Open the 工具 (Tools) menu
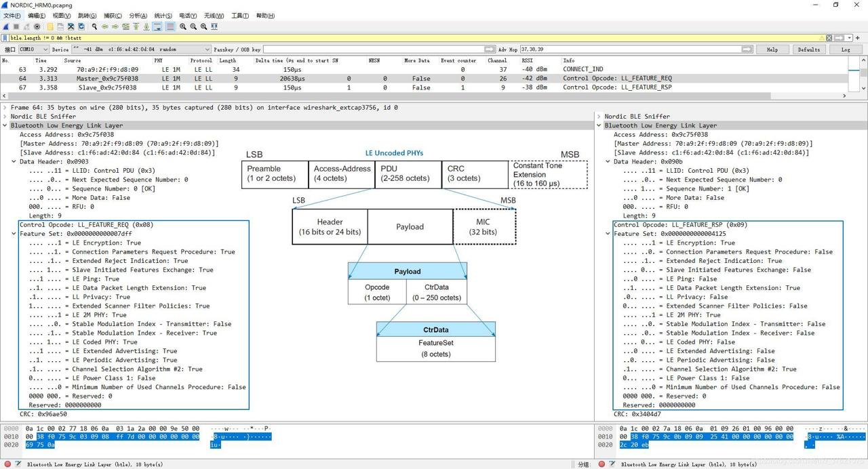868x469 pixels. pyautogui.click(x=240, y=16)
